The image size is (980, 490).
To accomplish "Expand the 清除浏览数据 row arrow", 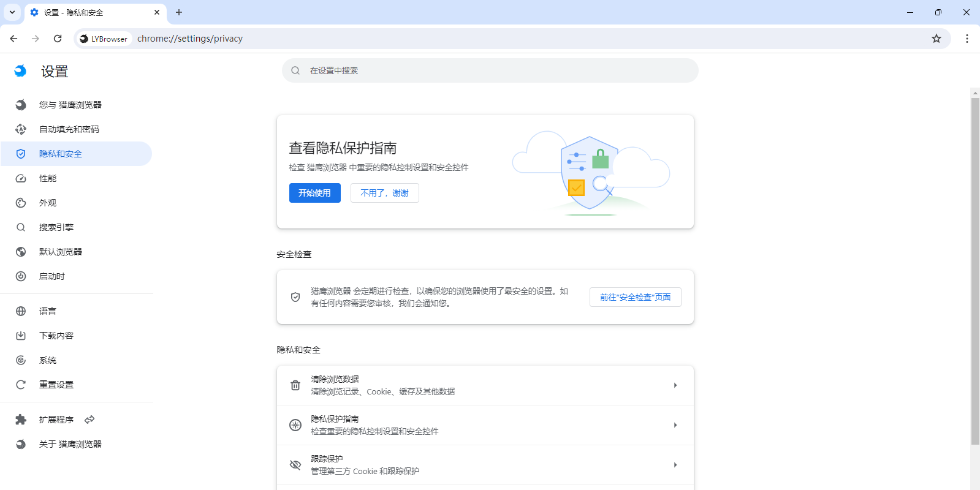I will [675, 385].
